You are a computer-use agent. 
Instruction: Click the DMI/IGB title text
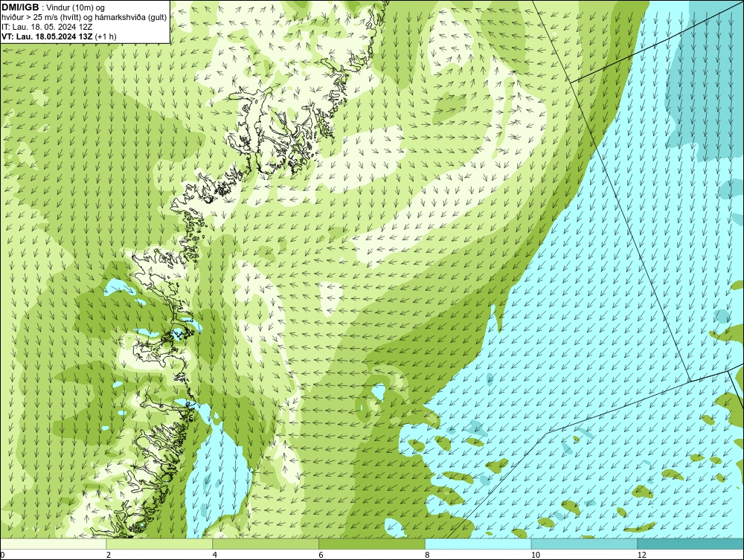20,7
